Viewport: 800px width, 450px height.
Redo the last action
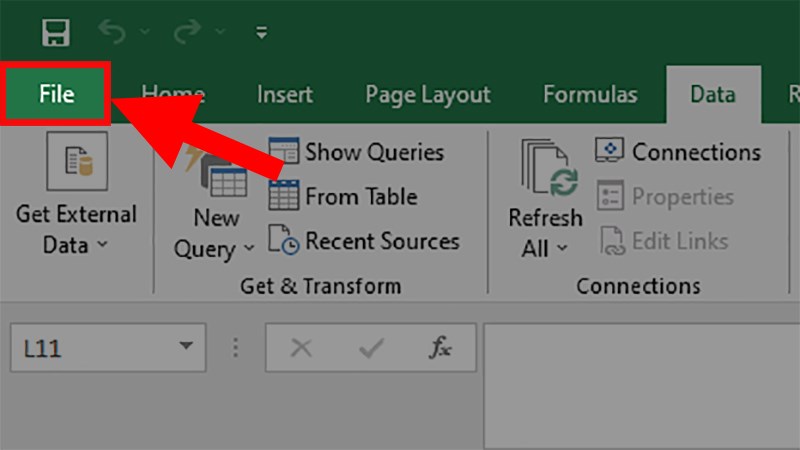point(187,32)
